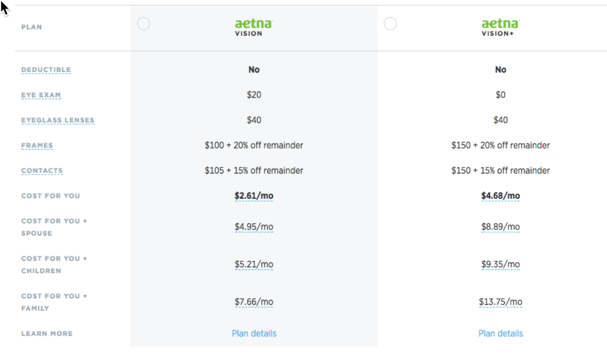Click the $2.61/mo cost for you

click(x=254, y=196)
